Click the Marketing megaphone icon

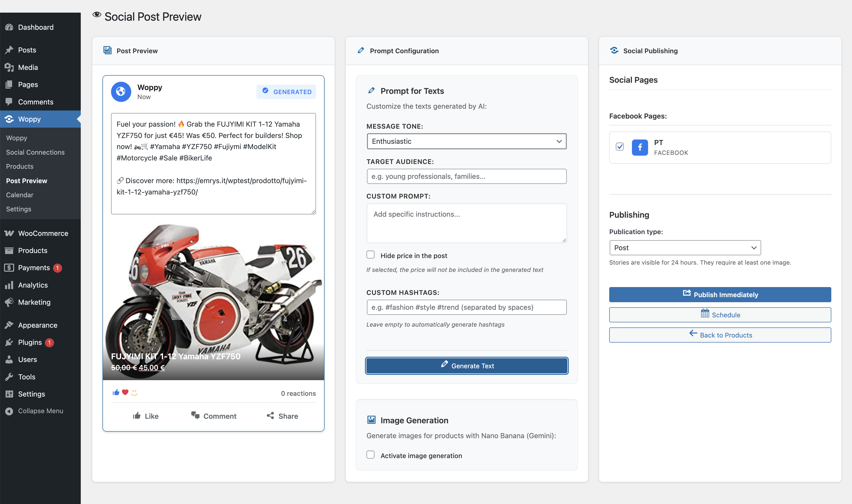pyautogui.click(x=9, y=302)
